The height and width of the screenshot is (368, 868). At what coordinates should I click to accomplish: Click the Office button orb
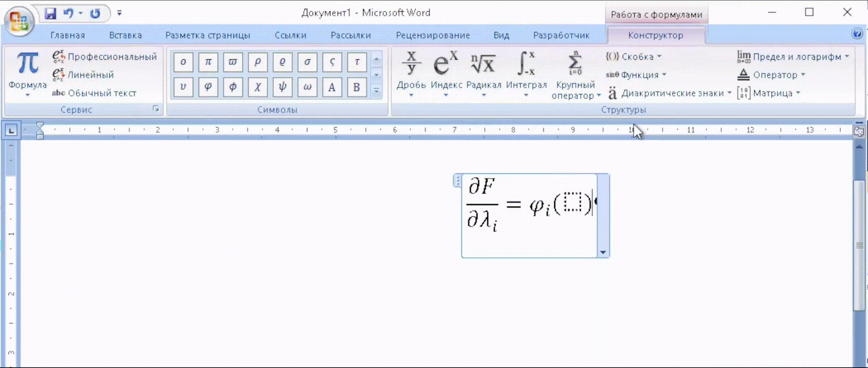(x=19, y=21)
